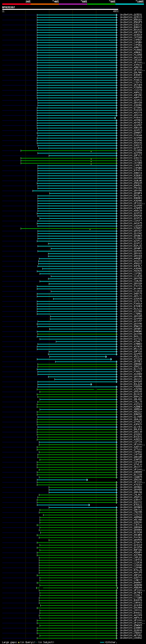Click the UniRef100_B3H4P2 label
Viewport: 146px width, 644px height.
click(131, 75)
